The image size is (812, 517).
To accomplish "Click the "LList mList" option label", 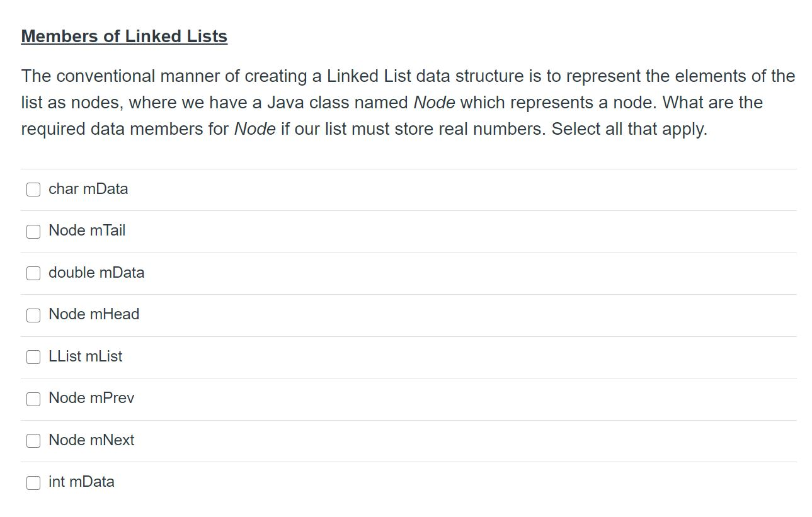I will pyautogui.click(x=85, y=356).
